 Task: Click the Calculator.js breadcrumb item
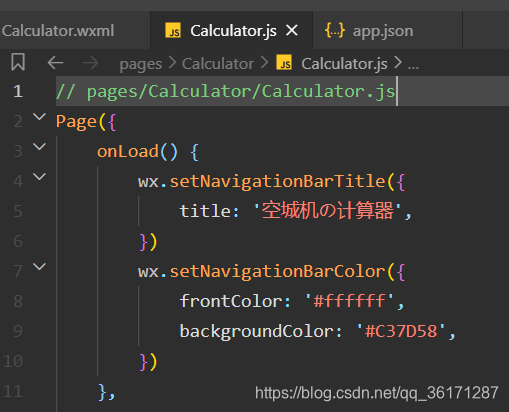(344, 63)
